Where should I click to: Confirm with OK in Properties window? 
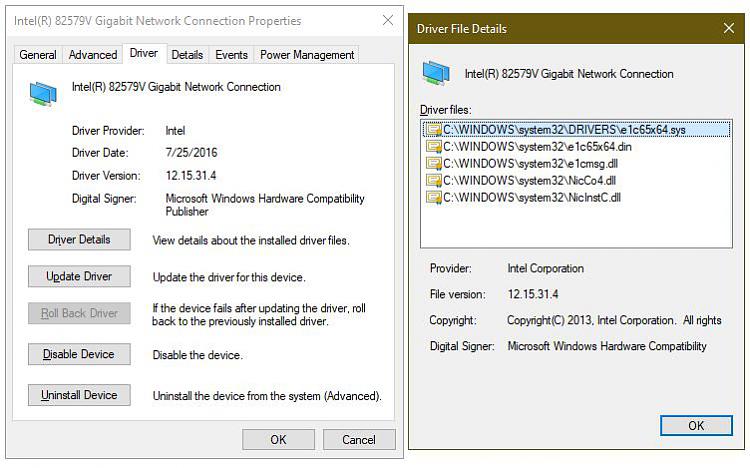[278, 439]
